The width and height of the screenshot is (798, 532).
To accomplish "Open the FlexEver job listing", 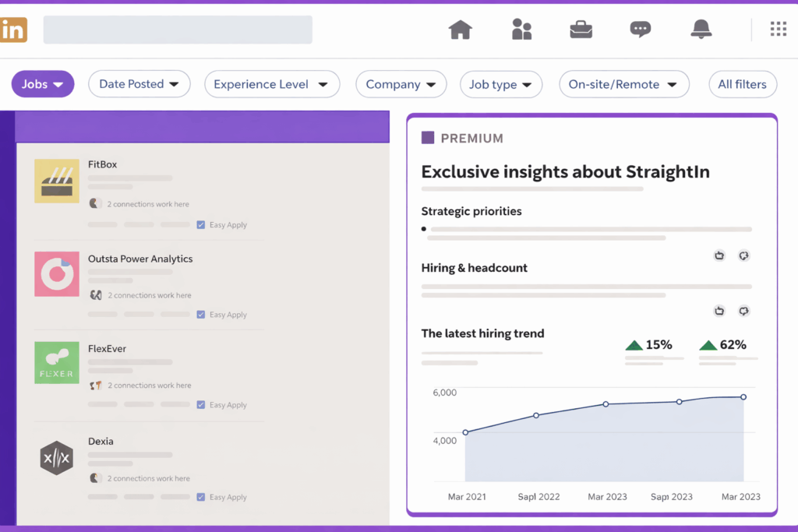I will [107, 348].
